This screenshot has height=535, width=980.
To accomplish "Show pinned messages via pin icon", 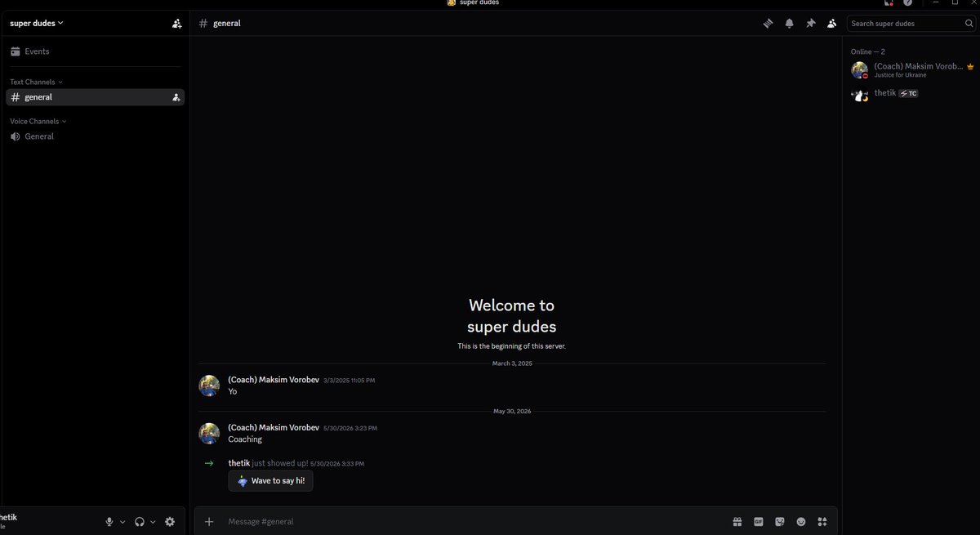I will (810, 24).
